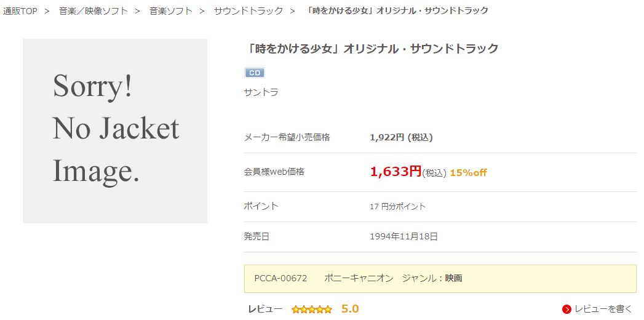Open the サウンドトラック breadcrumb link

point(248,11)
